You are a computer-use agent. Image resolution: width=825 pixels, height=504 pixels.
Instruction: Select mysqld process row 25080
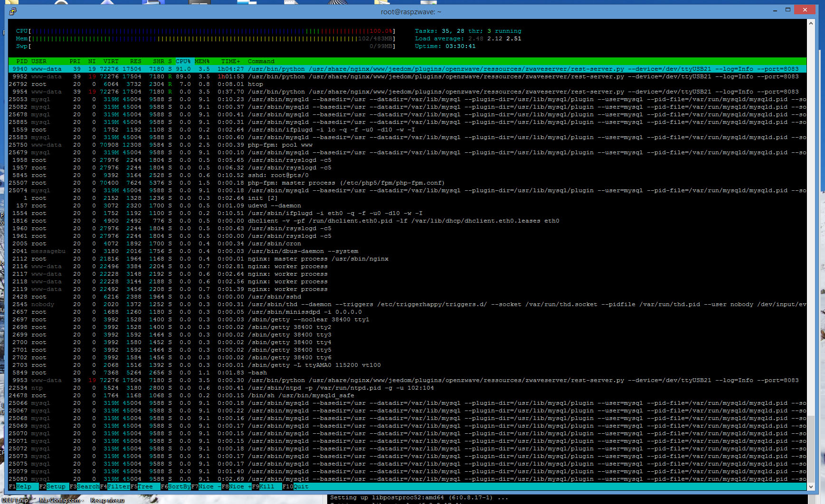(407, 479)
